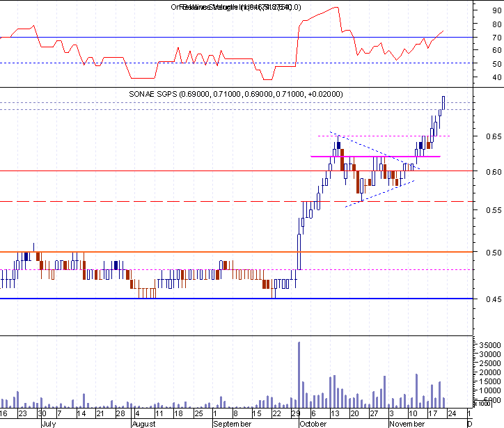Select the thick blue support line at 0.45
The image size is (504, 428).
coord(236,299)
